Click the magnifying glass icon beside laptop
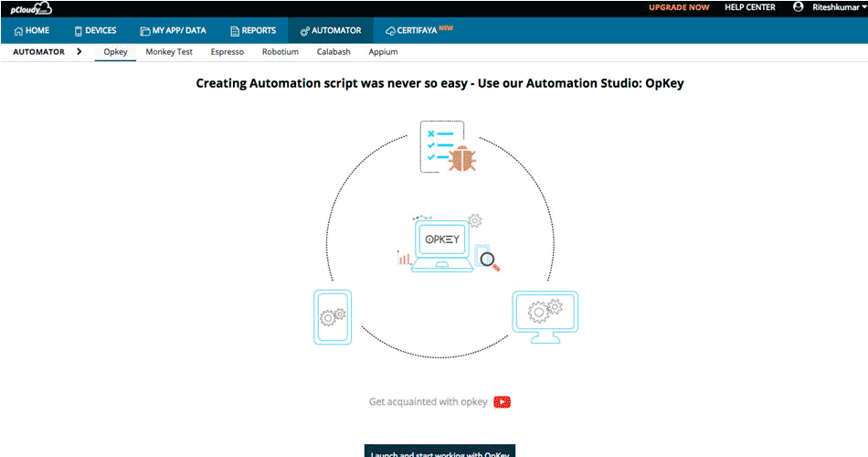 [x=490, y=260]
